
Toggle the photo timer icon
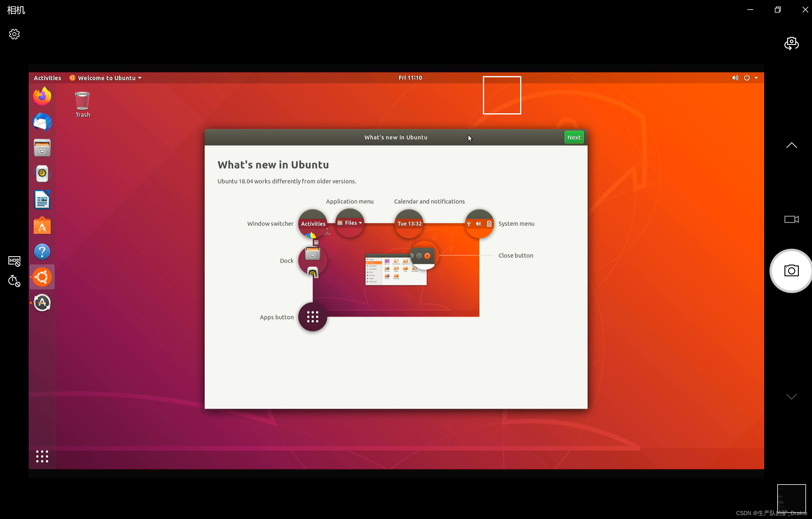point(14,281)
